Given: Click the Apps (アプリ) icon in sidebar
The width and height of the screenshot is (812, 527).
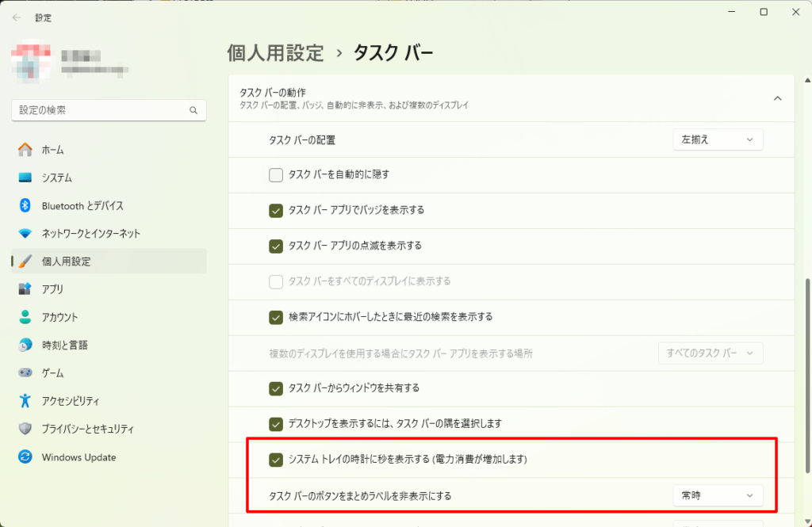Looking at the screenshot, I should (x=25, y=289).
